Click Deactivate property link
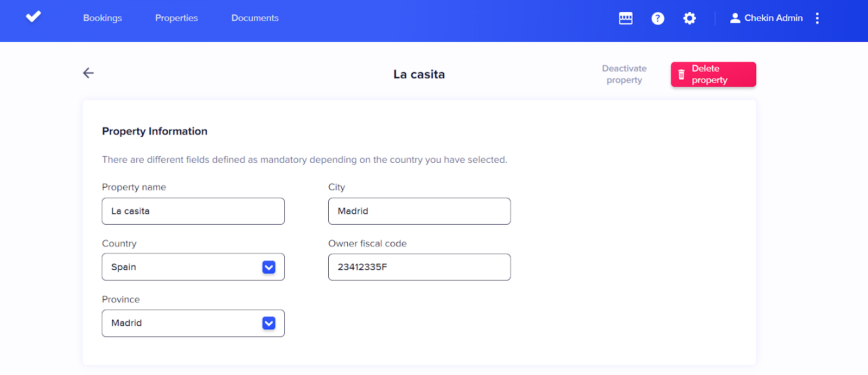 pyautogui.click(x=624, y=74)
